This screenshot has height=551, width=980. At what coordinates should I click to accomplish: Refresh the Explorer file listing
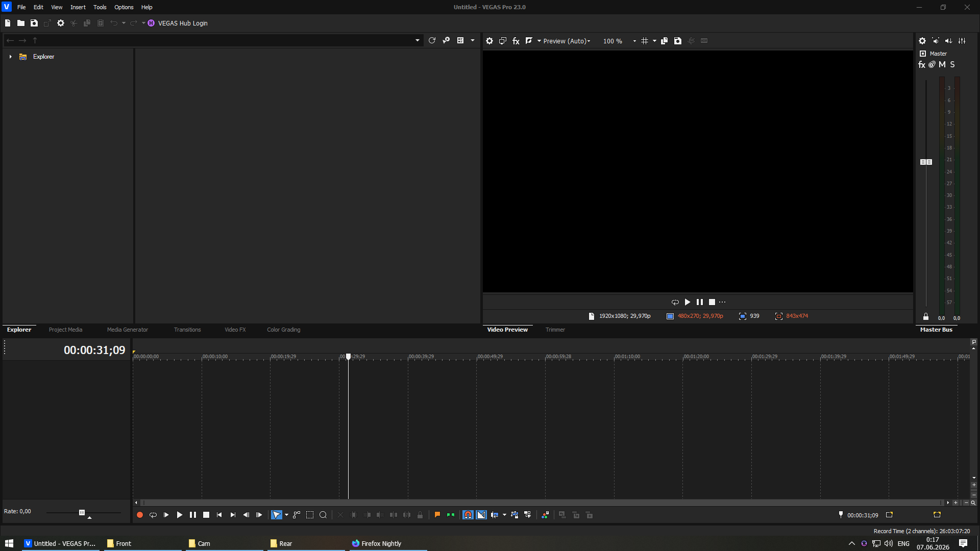(x=432, y=40)
